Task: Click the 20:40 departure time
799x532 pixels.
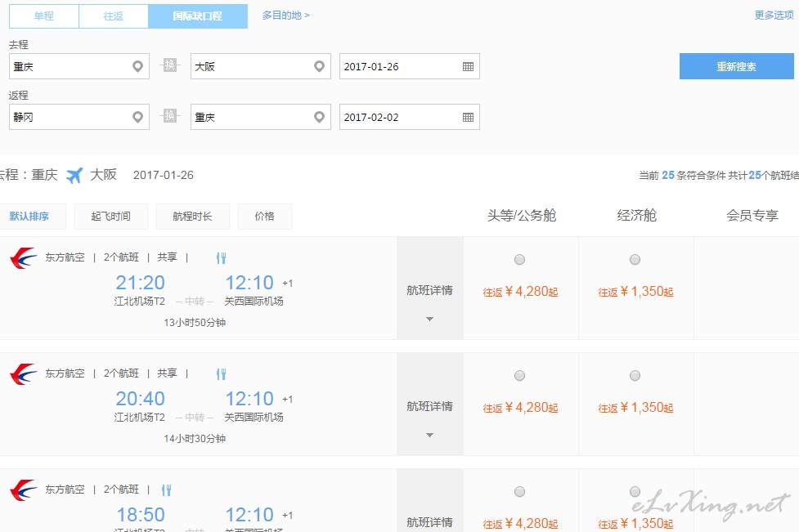Action: [140, 399]
